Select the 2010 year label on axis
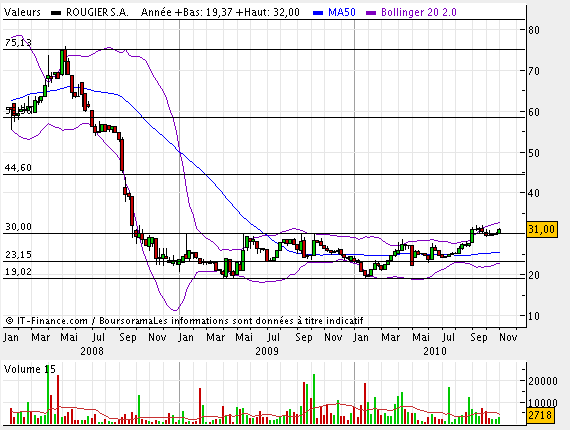 coord(435,351)
